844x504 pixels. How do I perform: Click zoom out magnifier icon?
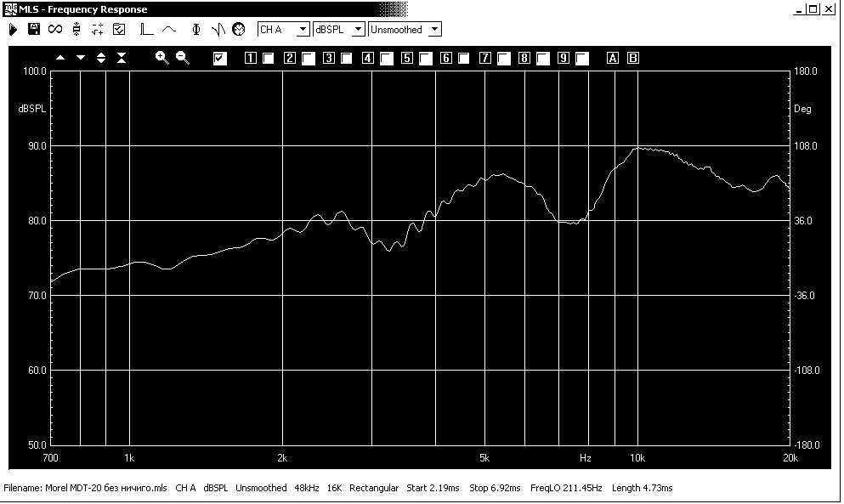(x=183, y=58)
